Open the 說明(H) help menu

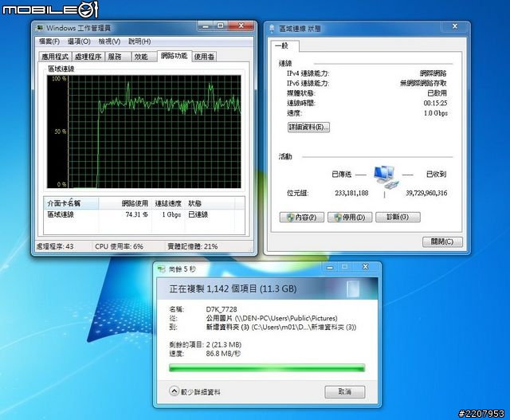click(x=139, y=41)
